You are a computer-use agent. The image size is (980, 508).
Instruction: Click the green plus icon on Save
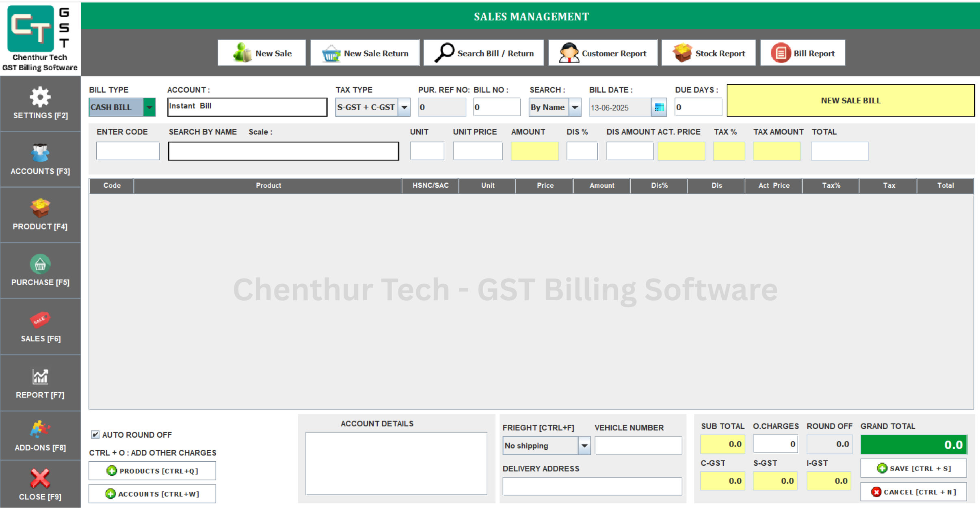[x=882, y=468]
